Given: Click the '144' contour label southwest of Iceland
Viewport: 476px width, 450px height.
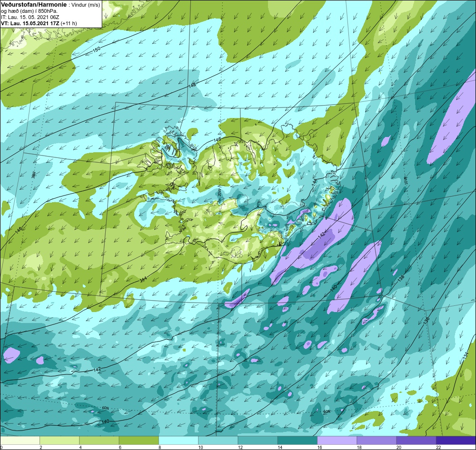Looking at the screenshot, I should (x=144, y=280).
